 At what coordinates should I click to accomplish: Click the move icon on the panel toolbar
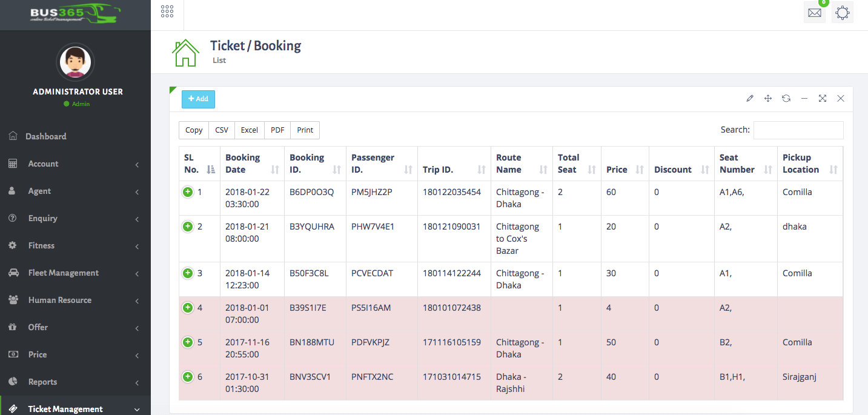[x=768, y=98]
